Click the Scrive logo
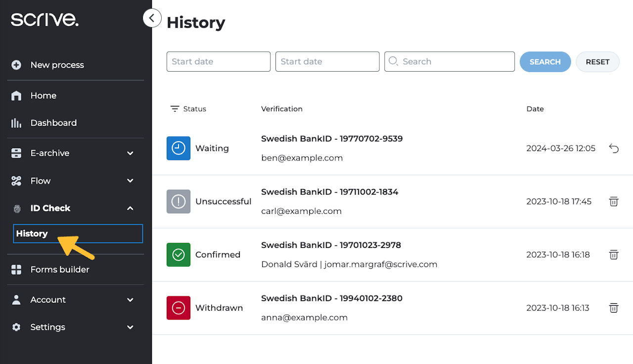 coord(45,20)
